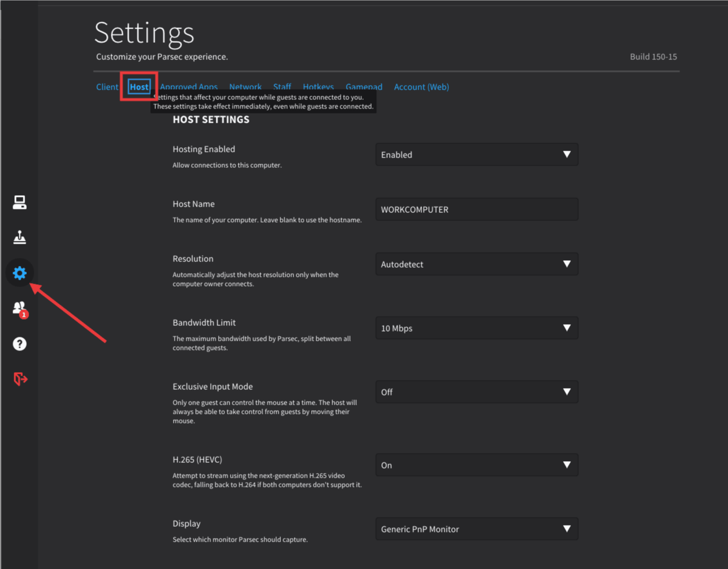Viewport: 728px width, 569px height.
Task: Click the Settings gear icon
Action: pyautogui.click(x=19, y=273)
